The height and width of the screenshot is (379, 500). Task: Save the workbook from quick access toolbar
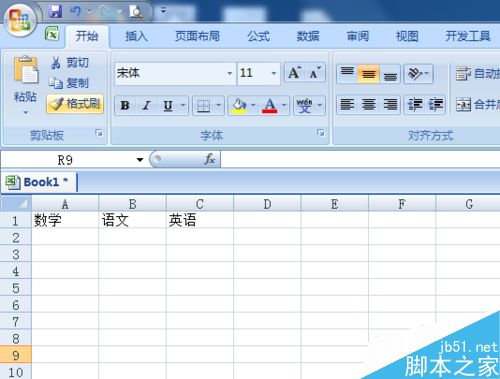click(55, 12)
